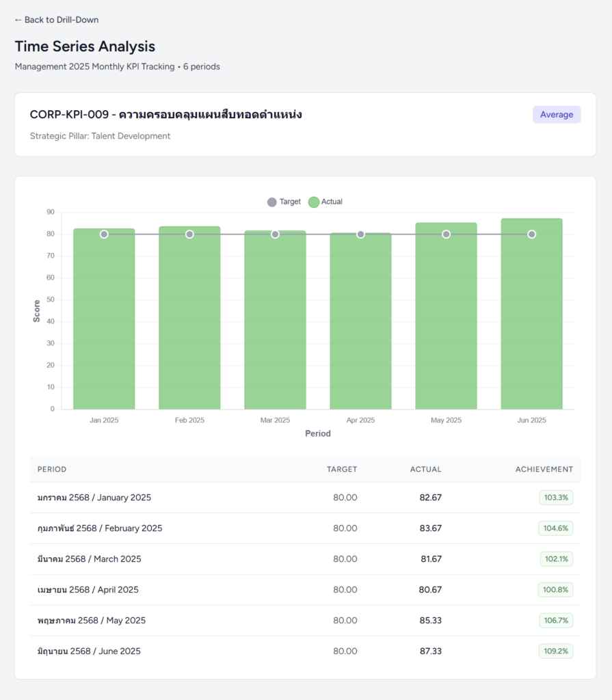
Task: Click the 109.2% achievement badge
Action: click(x=555, y=651)
